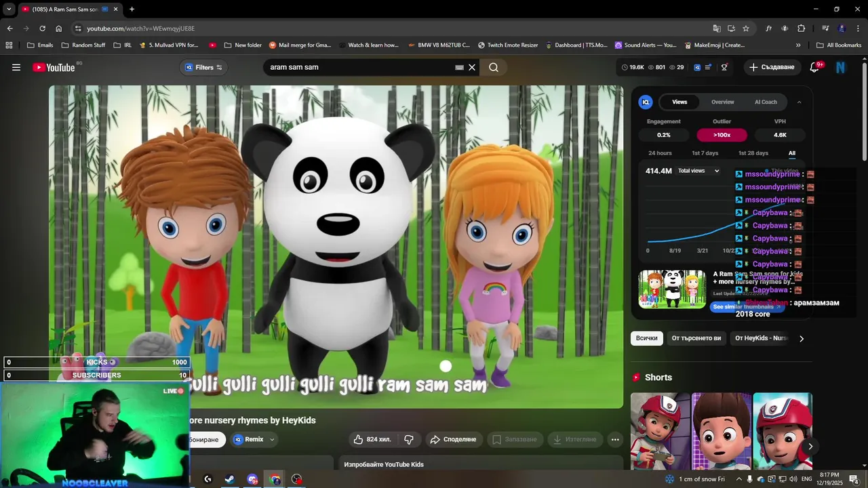Open the media control playlist icon
Viewport: 868px width, 488px height.
click(x=825, y=28)
